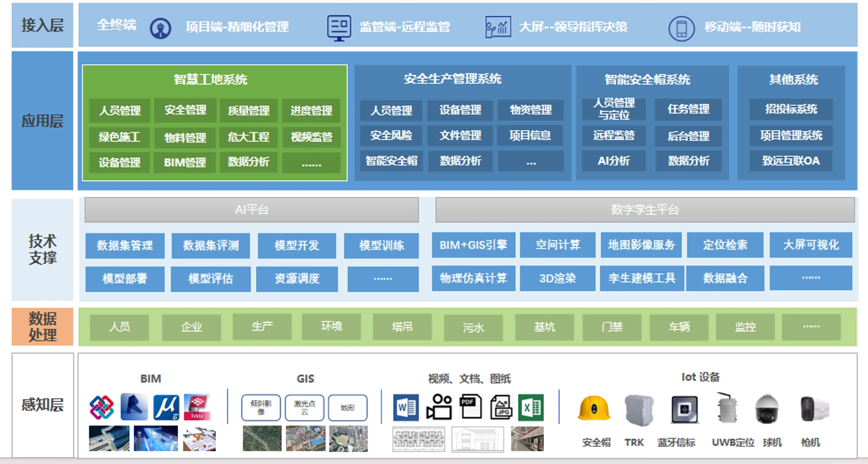Click the Excel spreadsheet icon
The height and width of the screenshot is (464, 868).
(531, 408)
